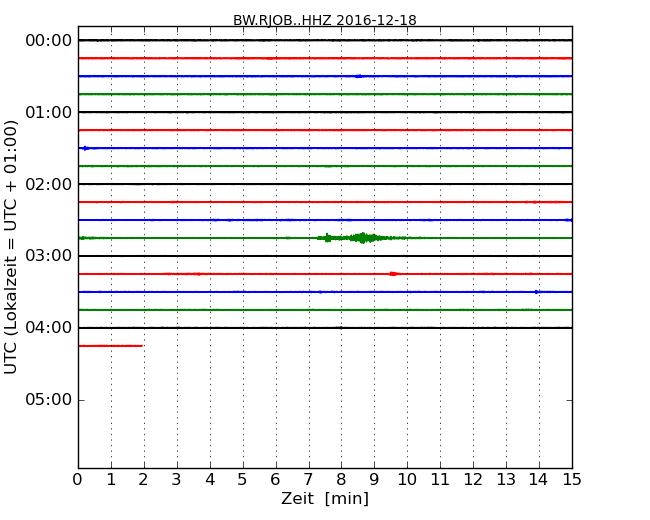Click x-axis tick label 7
The height and width of the screenshot is (520, 650).
click(x=308, y=480)
